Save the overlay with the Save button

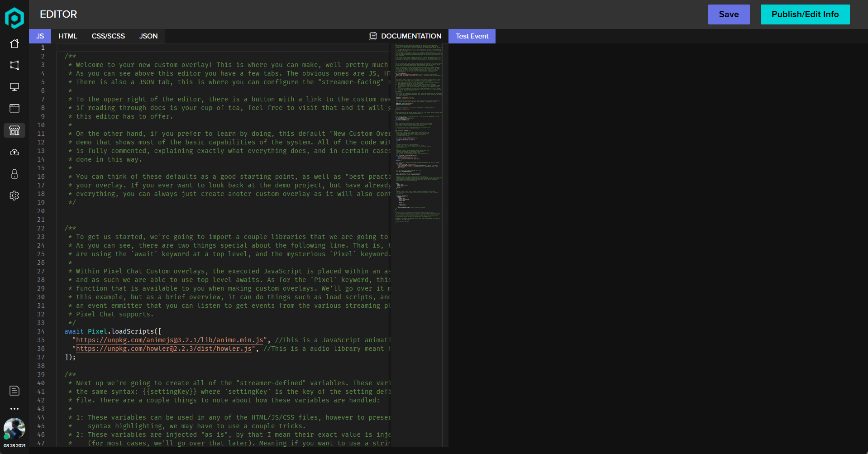728,14
